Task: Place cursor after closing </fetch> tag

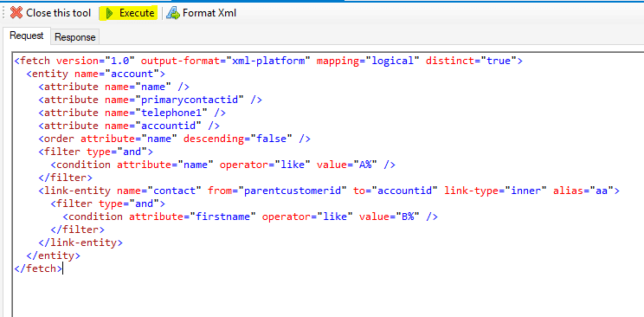Action: tap(63, 268)
